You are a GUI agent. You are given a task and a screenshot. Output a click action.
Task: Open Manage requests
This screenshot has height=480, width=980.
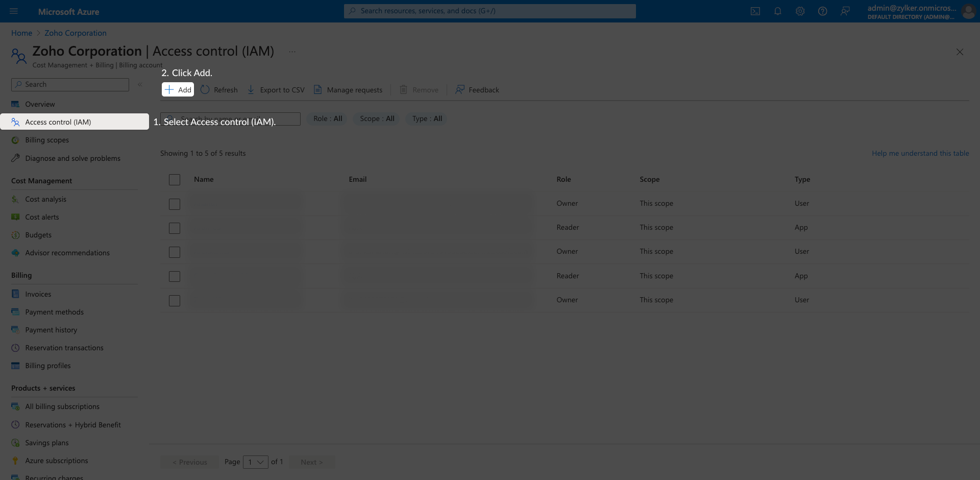click(x=348, y=90)
